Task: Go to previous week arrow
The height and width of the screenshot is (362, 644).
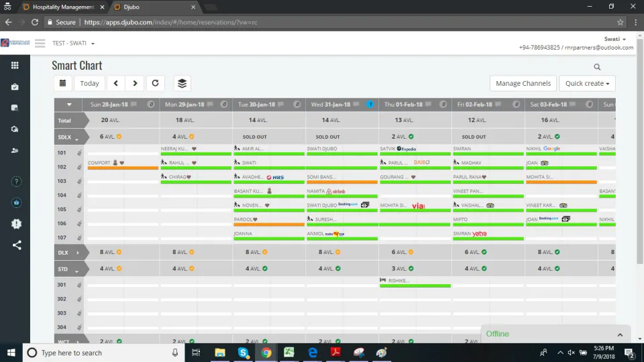Action: (116, 83)
